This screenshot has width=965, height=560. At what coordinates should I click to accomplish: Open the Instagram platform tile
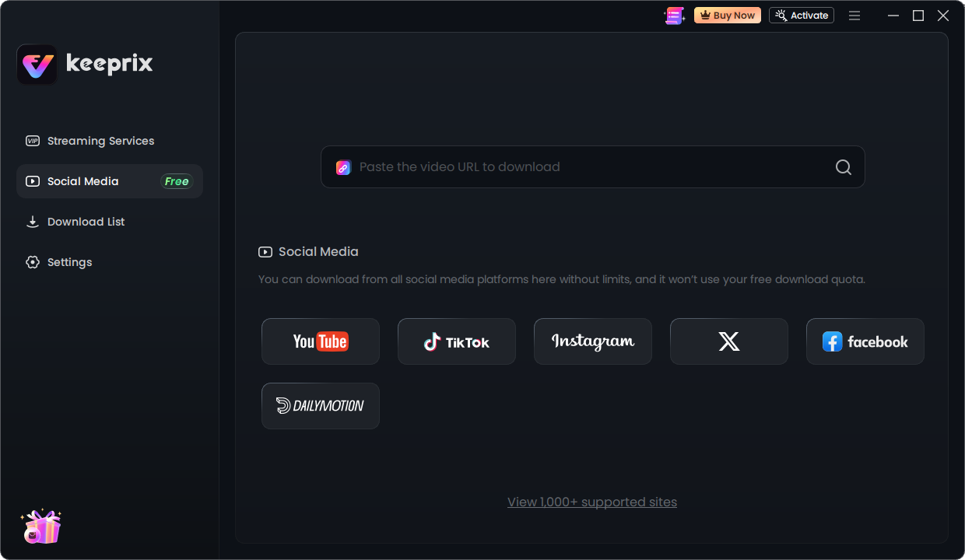click(x=593, y=341)
